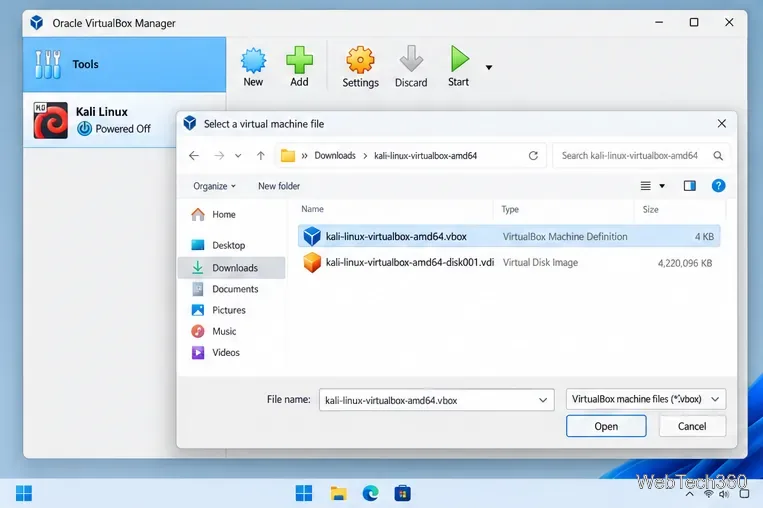The height and width of the screenshot is (508, 763).
Task: Select the Kali Linux virtual machine
Action: click(100, 120)
